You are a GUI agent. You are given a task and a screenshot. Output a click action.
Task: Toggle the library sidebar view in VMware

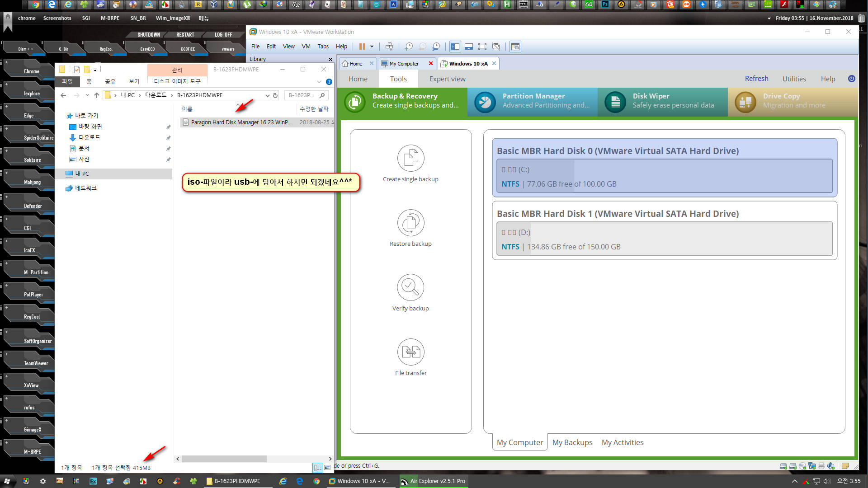[455, 47]
